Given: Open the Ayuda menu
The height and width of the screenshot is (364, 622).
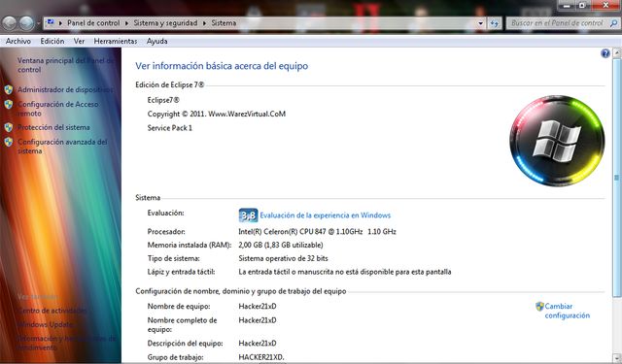Looking at the screenshot, I should tap(157, 41).
